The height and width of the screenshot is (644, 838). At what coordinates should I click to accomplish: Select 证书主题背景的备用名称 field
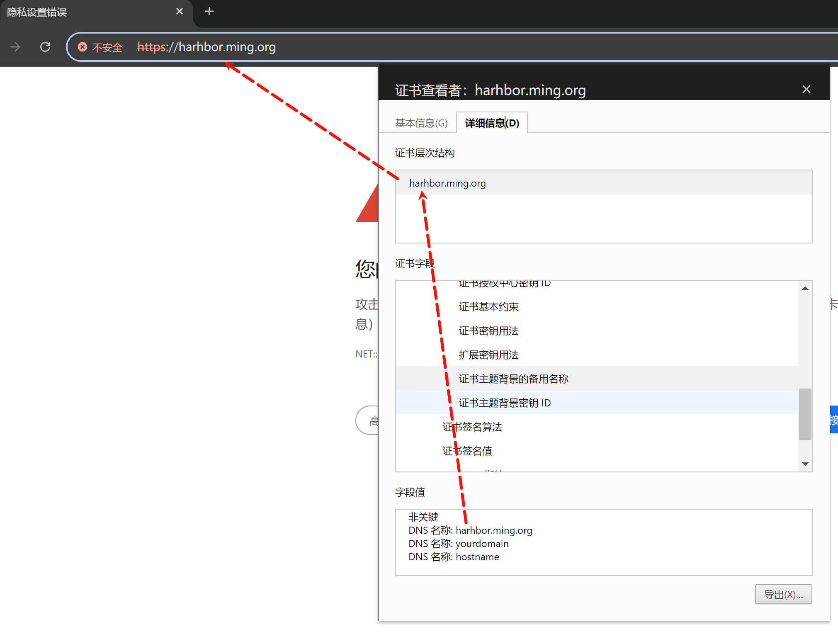pos(513,379)
